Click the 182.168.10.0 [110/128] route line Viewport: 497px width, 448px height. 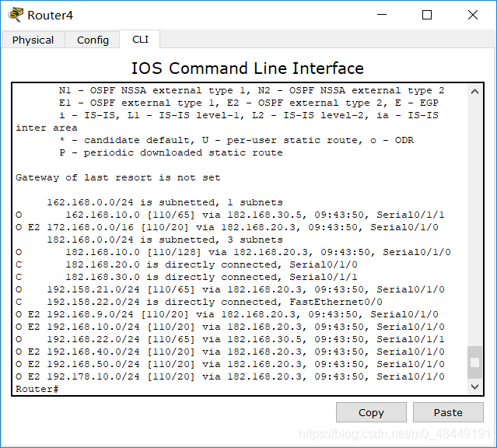[233, 252]
